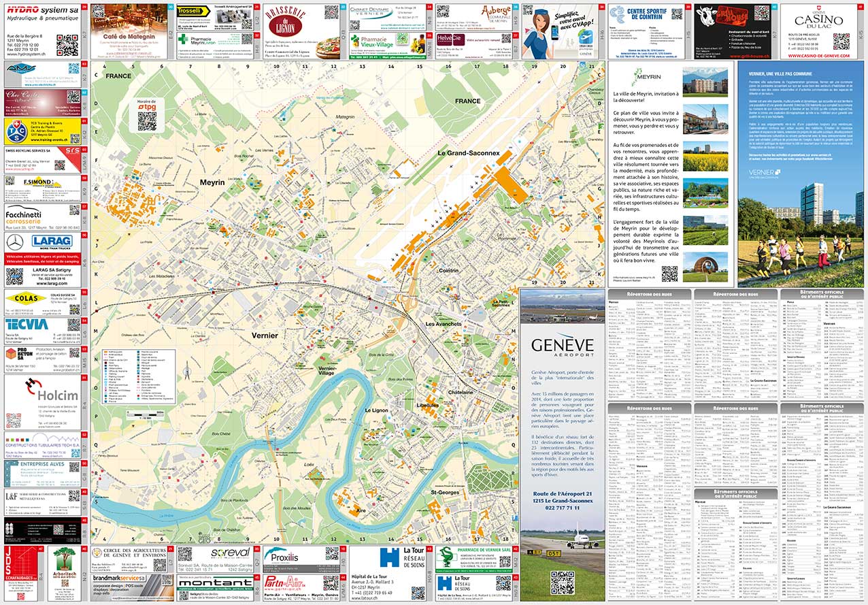Screen dimensions: 868x605
Task: Click the Mercedes star emblem beside LARAG
Action: [x=15, y=242]
